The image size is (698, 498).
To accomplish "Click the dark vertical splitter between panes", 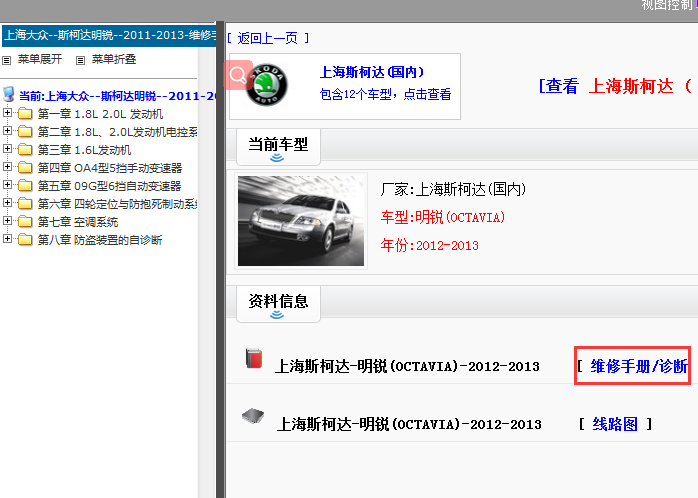I will [220, 259].
